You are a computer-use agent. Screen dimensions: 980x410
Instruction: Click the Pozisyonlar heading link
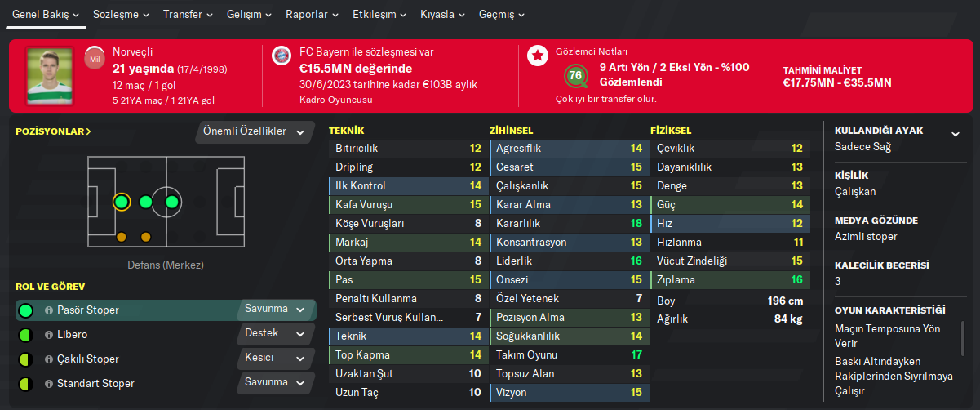[53, 131]
